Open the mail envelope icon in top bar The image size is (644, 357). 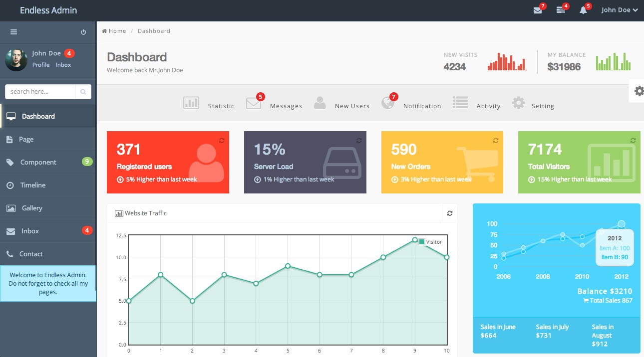tap(537, 10)
